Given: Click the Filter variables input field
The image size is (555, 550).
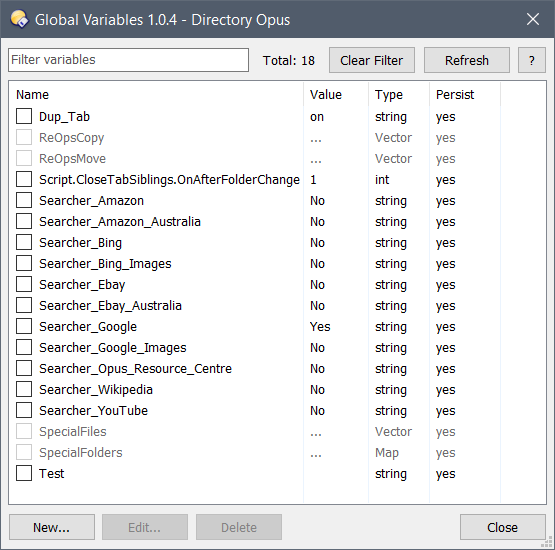Looking at the screenshot, I should [128, 60].
